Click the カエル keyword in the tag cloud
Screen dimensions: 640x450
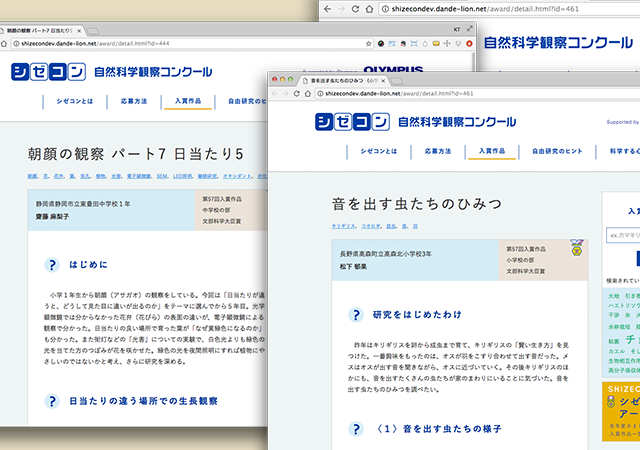coord(616,351)
